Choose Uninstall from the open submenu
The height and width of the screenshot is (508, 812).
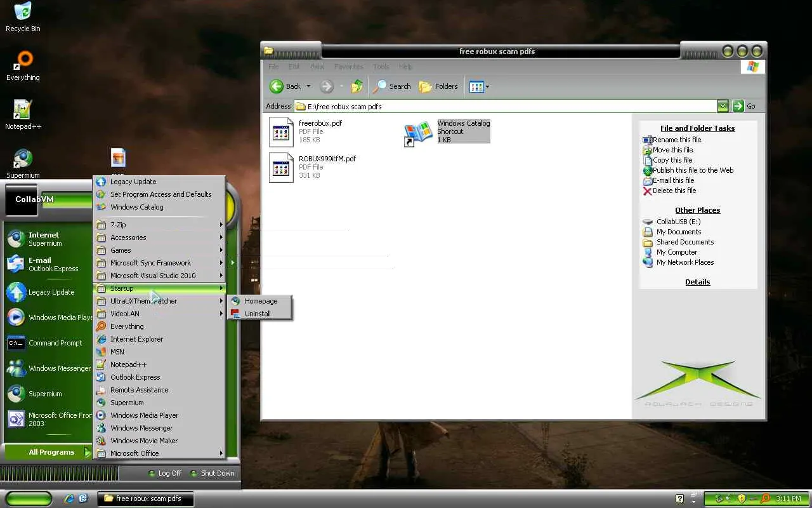(260, 314)
